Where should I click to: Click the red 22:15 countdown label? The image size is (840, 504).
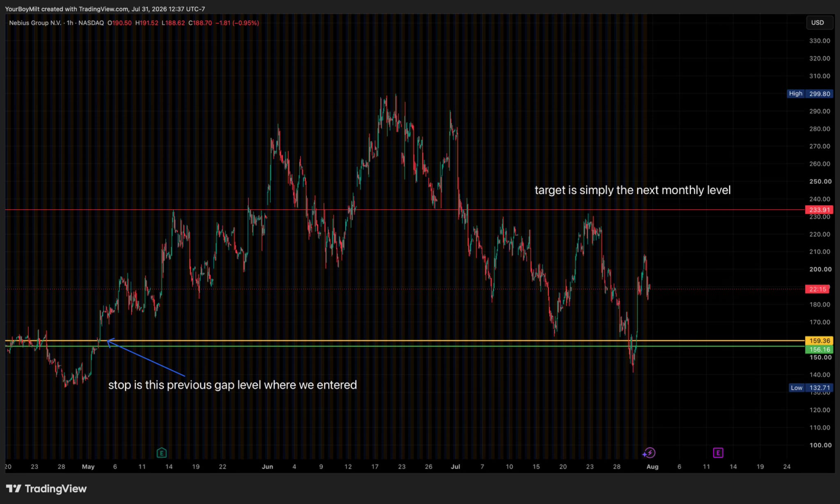tap(818, 289)
